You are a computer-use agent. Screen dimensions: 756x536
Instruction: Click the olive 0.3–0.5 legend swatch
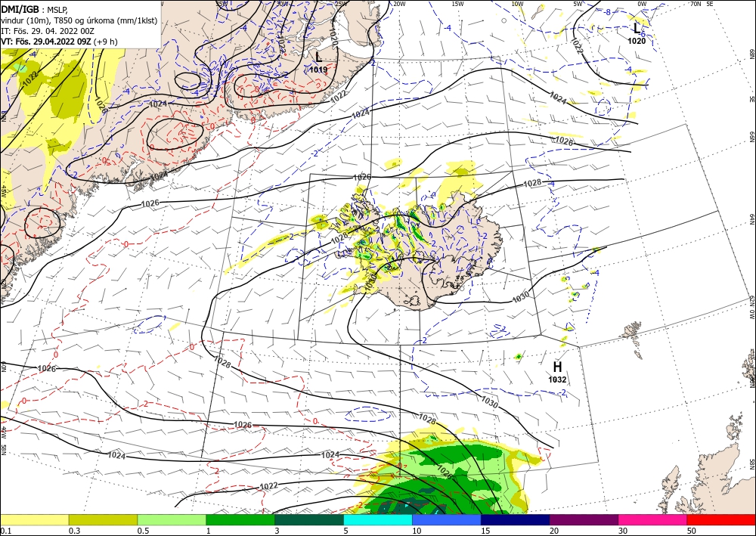[103, 519]
